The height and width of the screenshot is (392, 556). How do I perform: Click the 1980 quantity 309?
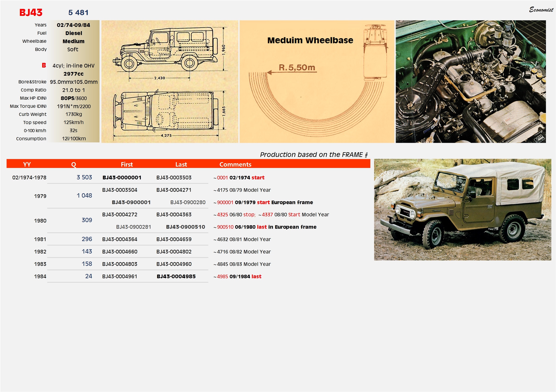pyautogui.click(x=87, y=220)
